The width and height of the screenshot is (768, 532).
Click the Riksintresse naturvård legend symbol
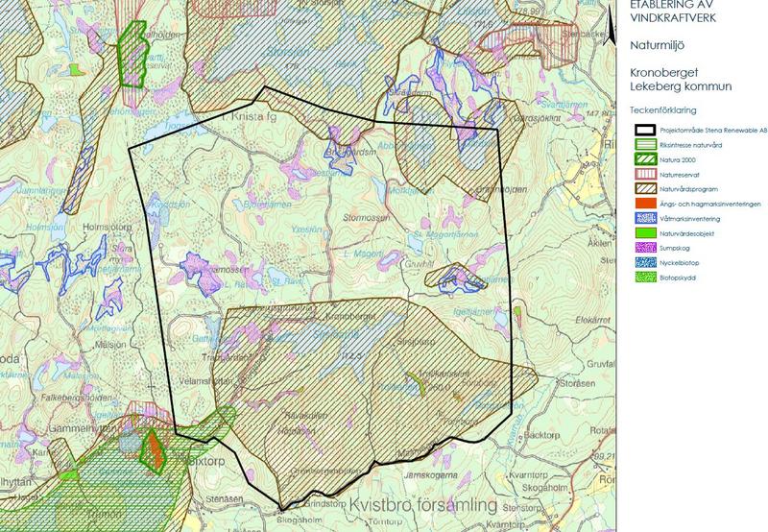coord(645,143)
